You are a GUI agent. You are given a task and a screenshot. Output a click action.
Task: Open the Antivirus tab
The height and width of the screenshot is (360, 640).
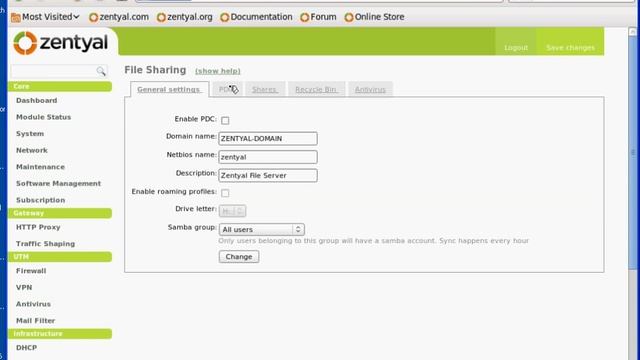[x=370, y=89]
